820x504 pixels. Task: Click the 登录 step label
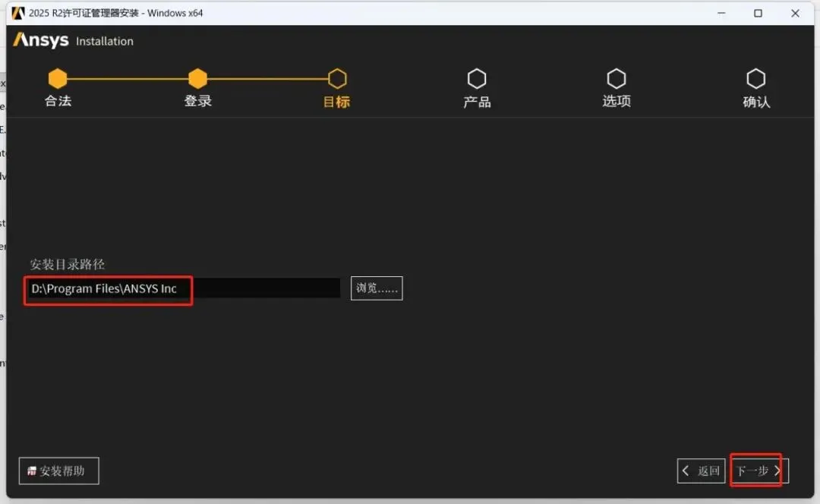coord(197,101)
